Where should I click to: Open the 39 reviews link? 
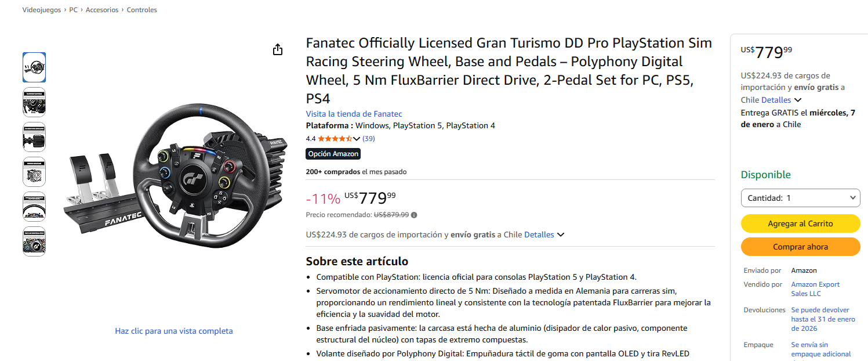point(369,139)
